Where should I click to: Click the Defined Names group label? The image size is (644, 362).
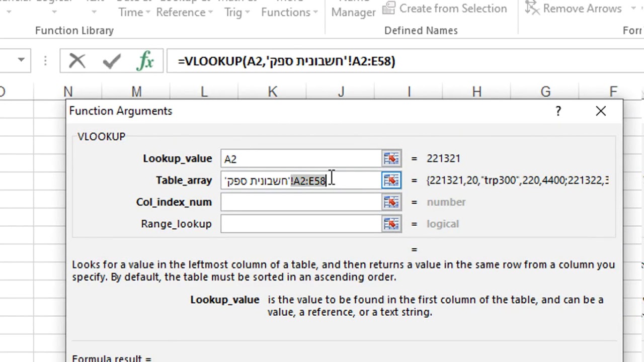tap(421, 31)
